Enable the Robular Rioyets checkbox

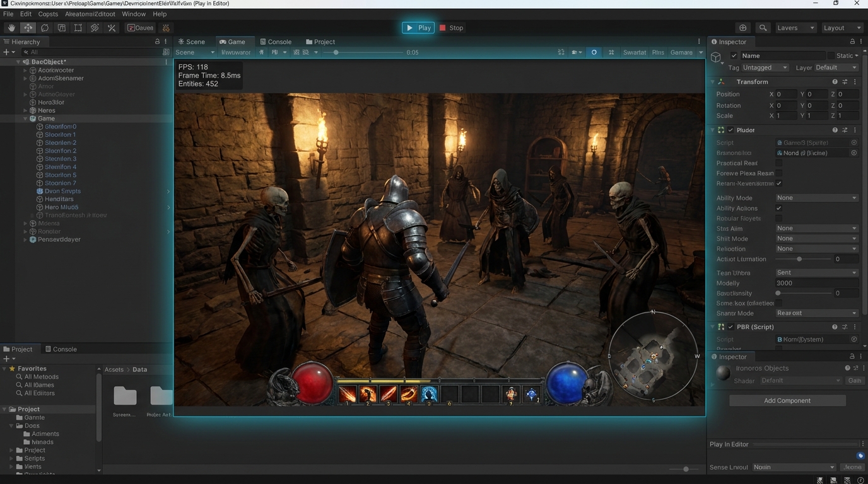pyautogui.click(x=779, y=219)
